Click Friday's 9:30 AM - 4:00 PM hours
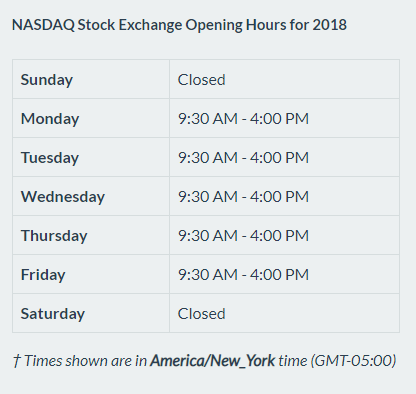Image resolution: width=416 pixels, height=394 pixels. 243,275
